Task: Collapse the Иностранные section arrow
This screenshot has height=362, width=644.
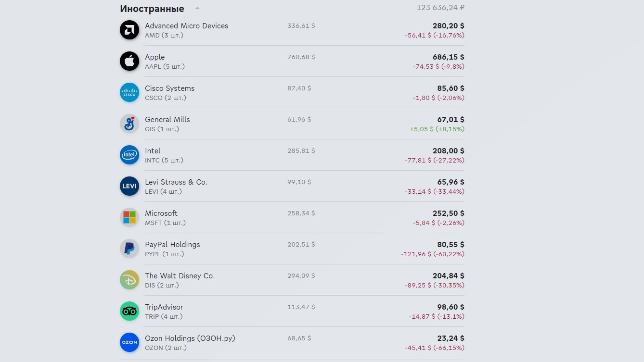Action: click(197, 9)
